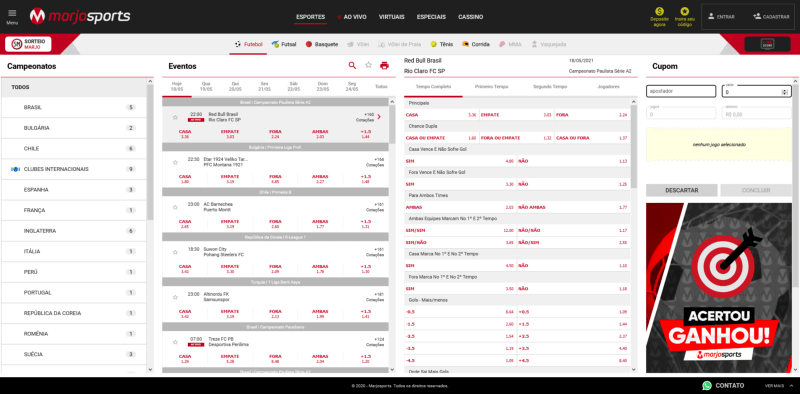The height and width of the screenshot is (394, 800).
Task: Click the WhatsApp Contato icon
Action: [x=707, y=385]
